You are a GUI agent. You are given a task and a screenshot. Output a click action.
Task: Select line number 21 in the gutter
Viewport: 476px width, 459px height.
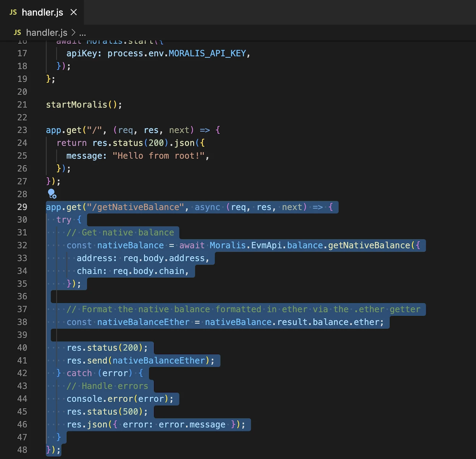pyautogui.click(x=22, y=104)
